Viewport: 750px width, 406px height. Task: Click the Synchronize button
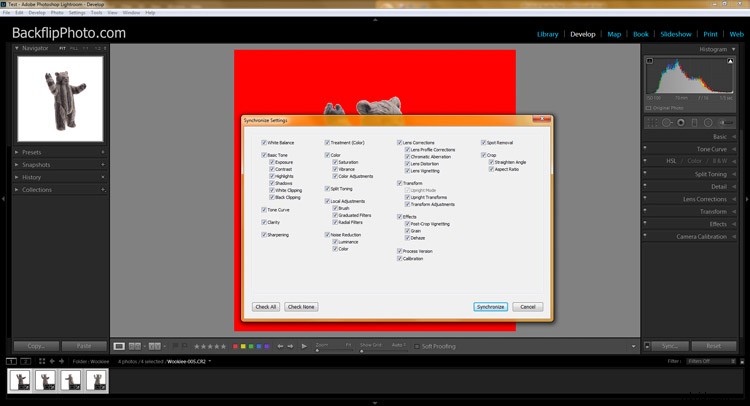(490, 307)
